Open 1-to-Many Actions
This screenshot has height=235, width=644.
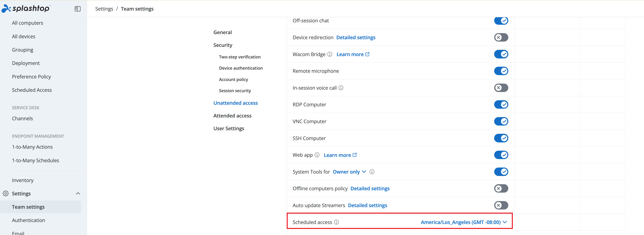click(x=32, y=147)
